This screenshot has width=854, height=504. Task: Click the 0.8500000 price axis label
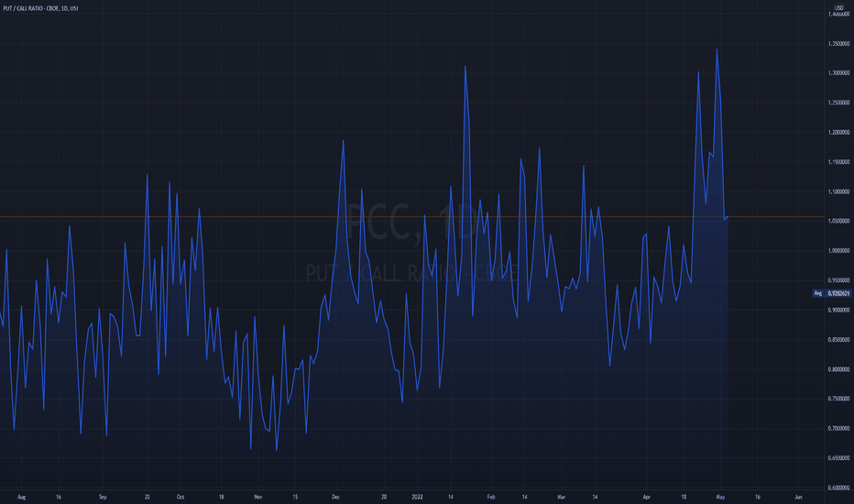838,339
